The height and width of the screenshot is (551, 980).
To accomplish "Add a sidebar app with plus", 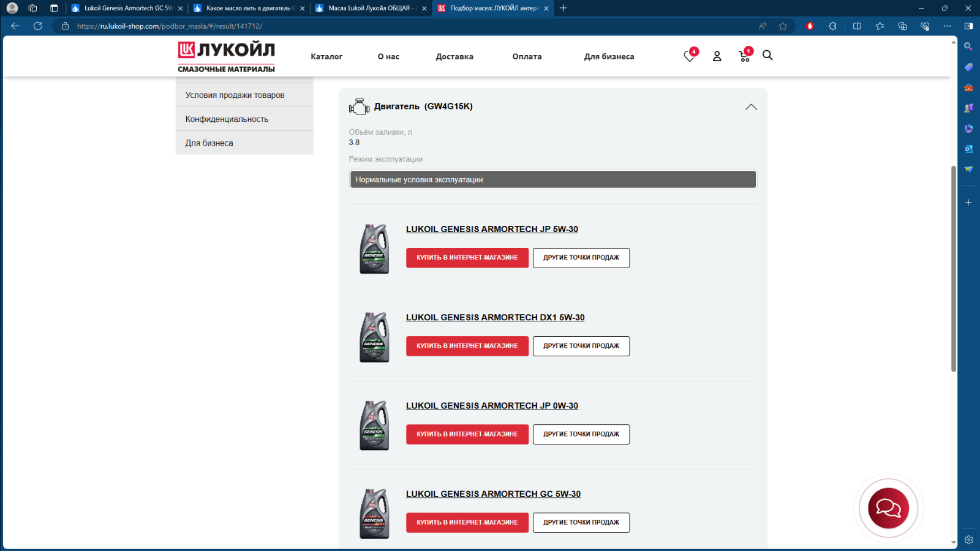I will 968,202.
